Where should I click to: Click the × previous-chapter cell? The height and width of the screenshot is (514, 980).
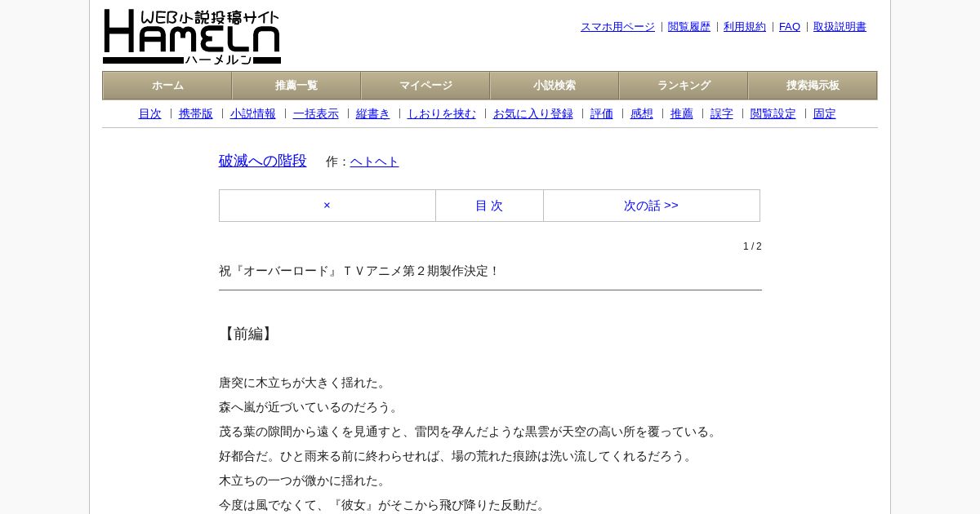[327, 206]
